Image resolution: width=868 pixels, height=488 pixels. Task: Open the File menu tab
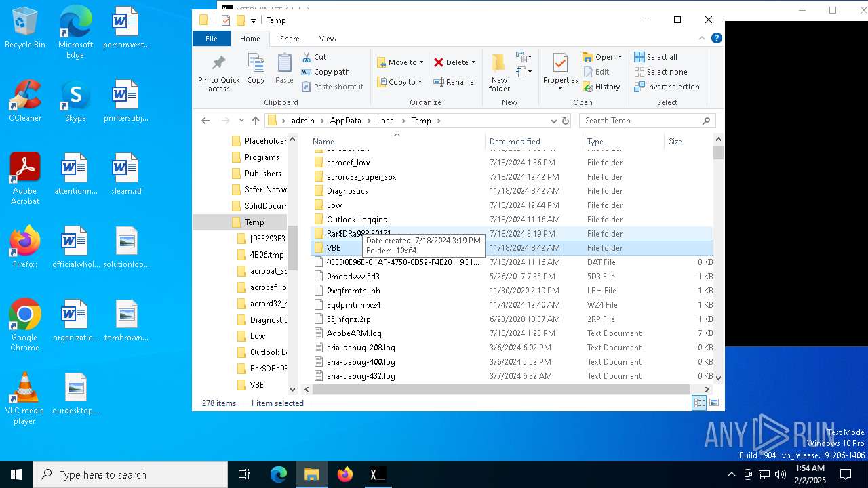click(212, 39)
